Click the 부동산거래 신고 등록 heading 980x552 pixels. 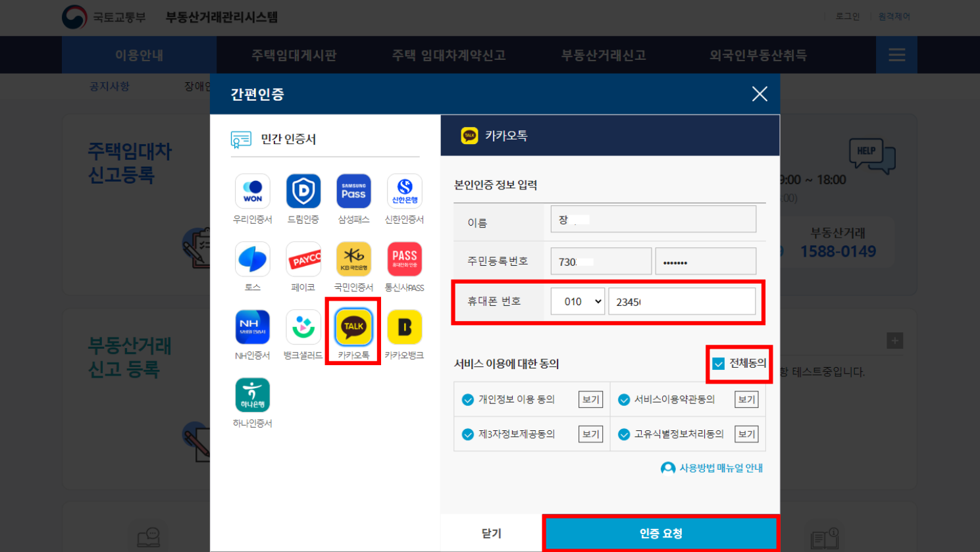tap(130, 357)
